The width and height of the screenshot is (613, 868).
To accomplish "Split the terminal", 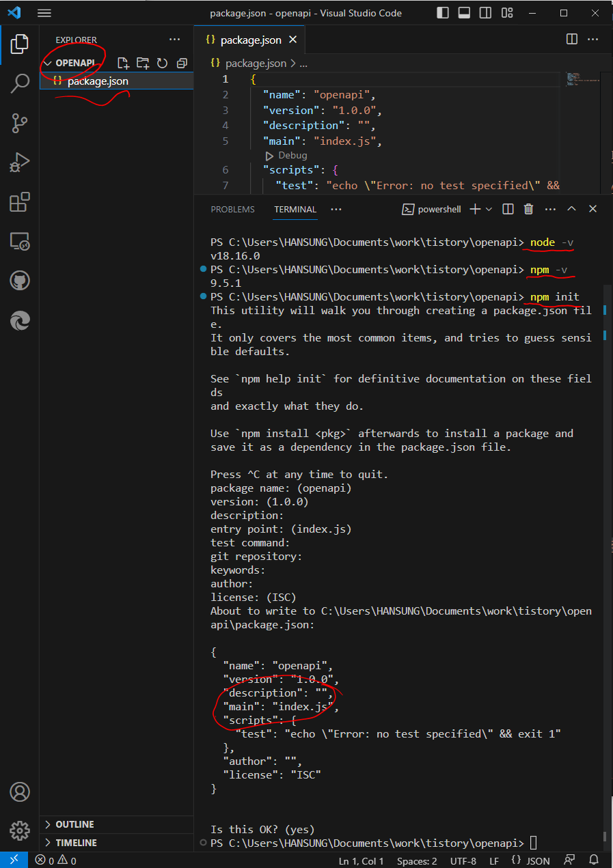I will [508, 209].
